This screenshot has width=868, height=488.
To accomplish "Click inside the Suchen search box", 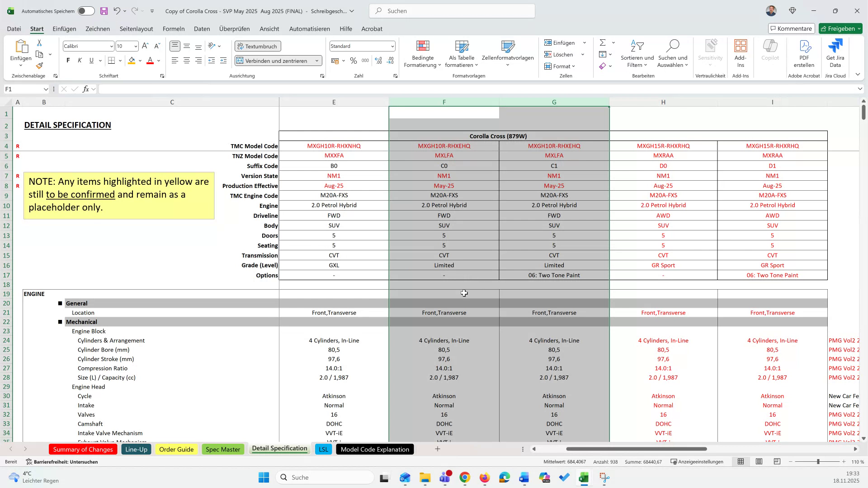I will tap(452, 10).
